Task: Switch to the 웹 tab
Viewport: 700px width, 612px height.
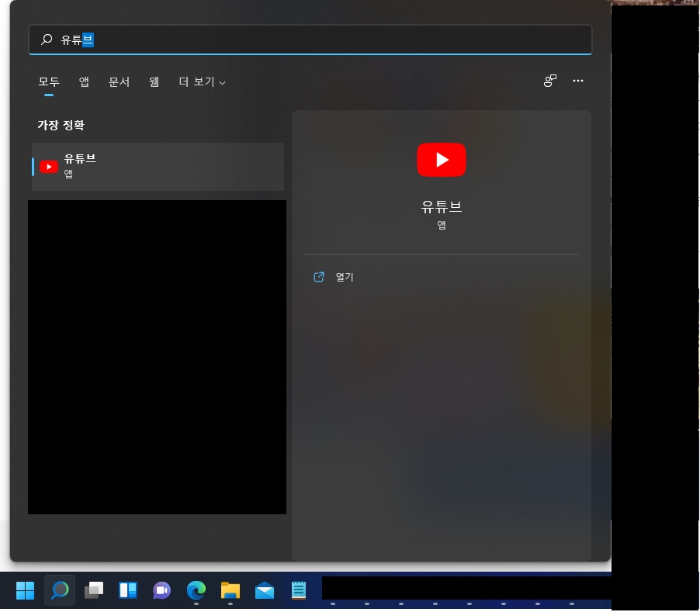Action: pyautogui.click(x=154, y=81)
